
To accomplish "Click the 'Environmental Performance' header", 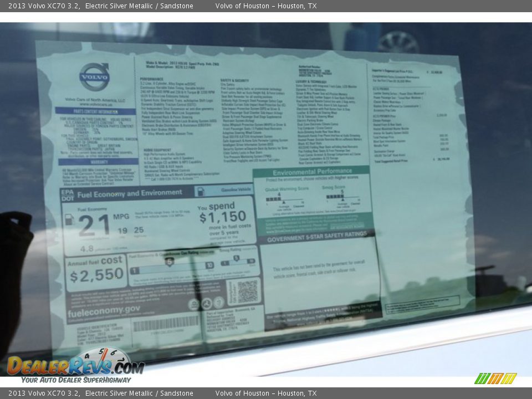I will coord(312,172).
